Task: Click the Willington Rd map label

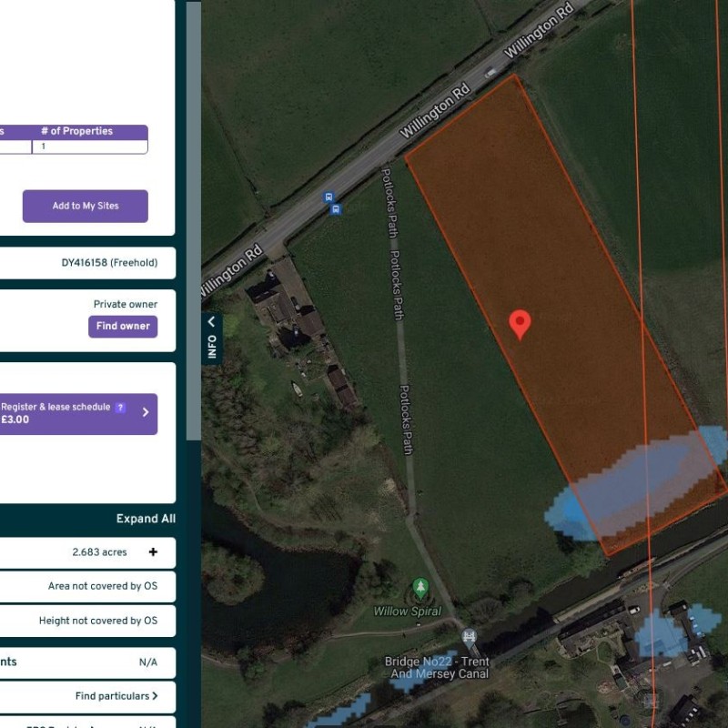Action: point(435,106)
